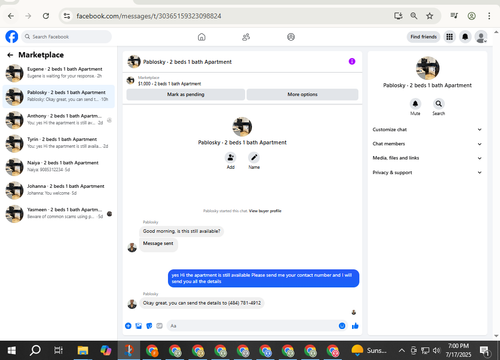Mute the Pablosky conversation

tap(415, 104)
